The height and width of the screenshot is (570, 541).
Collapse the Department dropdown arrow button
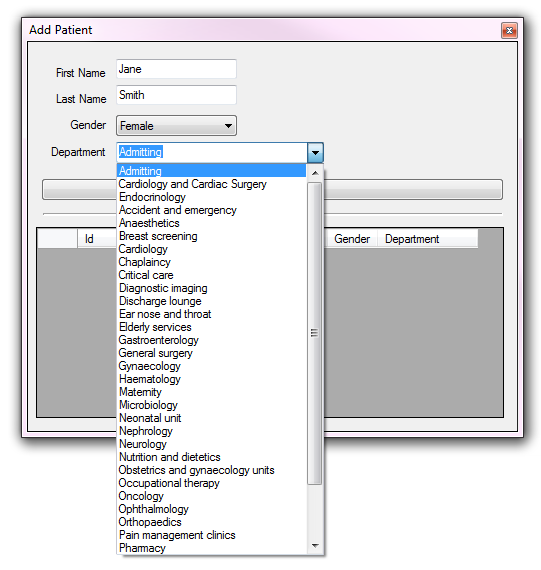[x=315, y=152]
